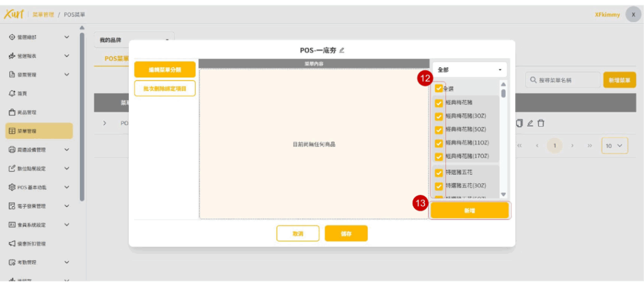Screen dimensions: 644x286
Task: Click the user avatar X icon
Action: [633, 14]
